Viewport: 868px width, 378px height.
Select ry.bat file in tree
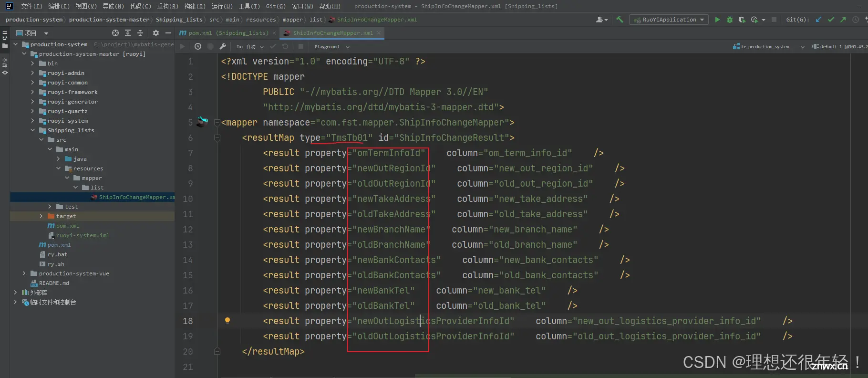(57, 254)
